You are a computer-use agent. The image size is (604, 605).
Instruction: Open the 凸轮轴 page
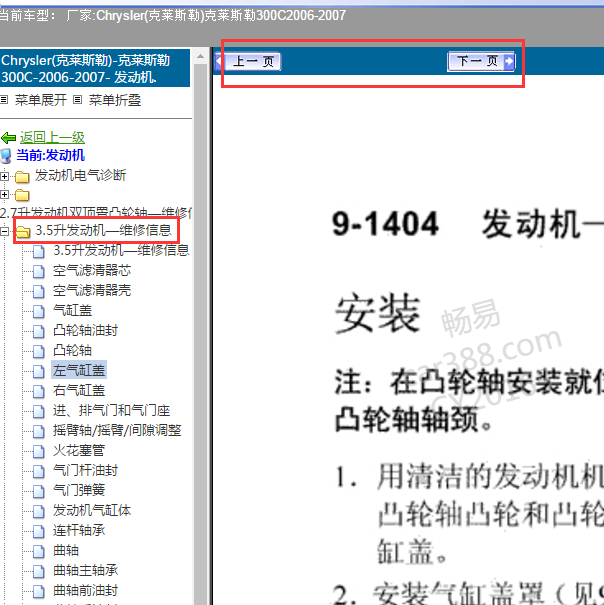[x=73, y=351]
